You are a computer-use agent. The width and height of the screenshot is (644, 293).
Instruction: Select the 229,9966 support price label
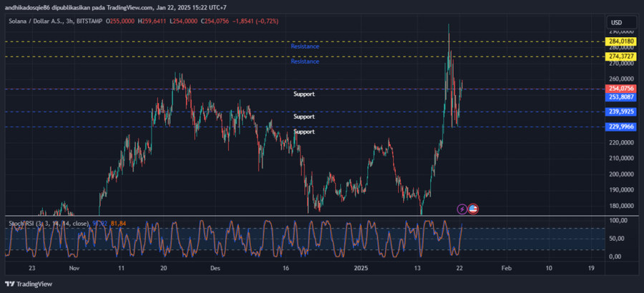(621, 126)
